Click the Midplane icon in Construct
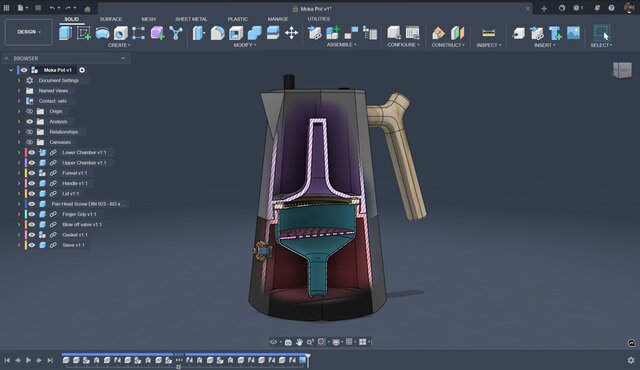 point(458,33)
